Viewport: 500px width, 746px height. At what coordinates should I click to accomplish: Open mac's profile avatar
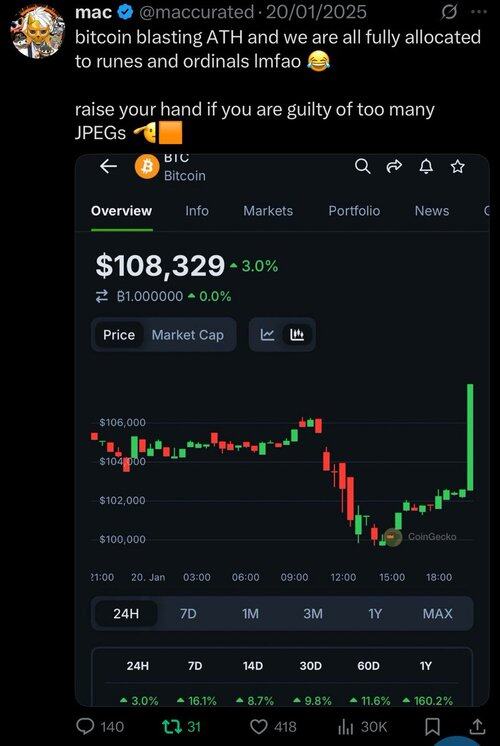click(38, 31)
